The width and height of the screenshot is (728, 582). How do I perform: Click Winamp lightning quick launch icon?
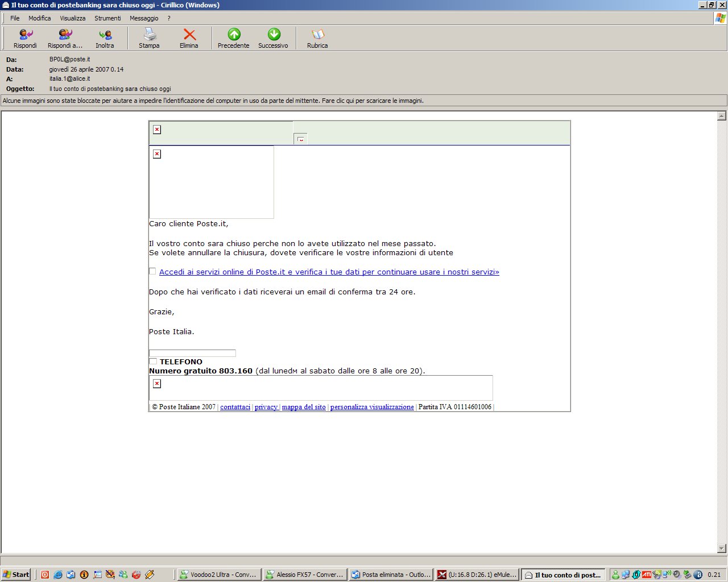point(150,575)
